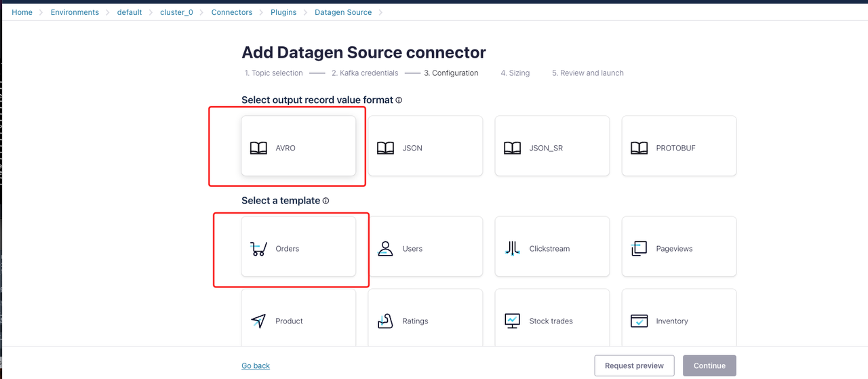Select the Product paper-plane icon
Screen dimensions: 868x379
pyautogui.click(x=258, y=321)
